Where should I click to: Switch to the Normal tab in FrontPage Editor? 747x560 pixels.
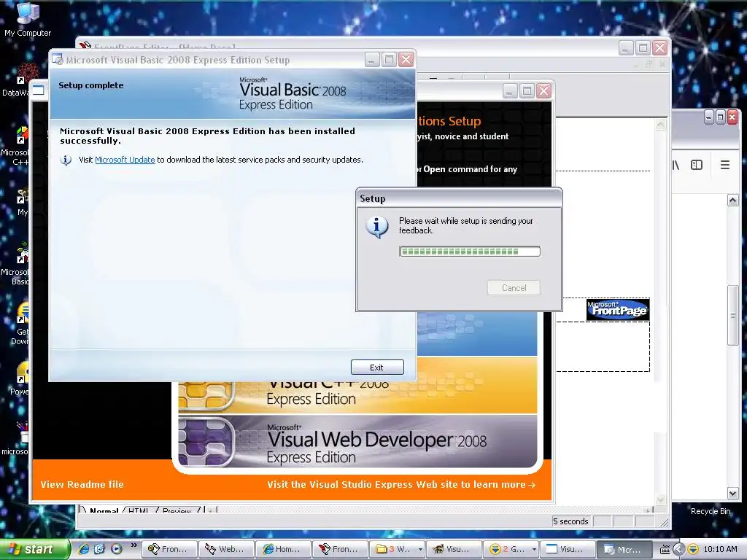(104, 510)
